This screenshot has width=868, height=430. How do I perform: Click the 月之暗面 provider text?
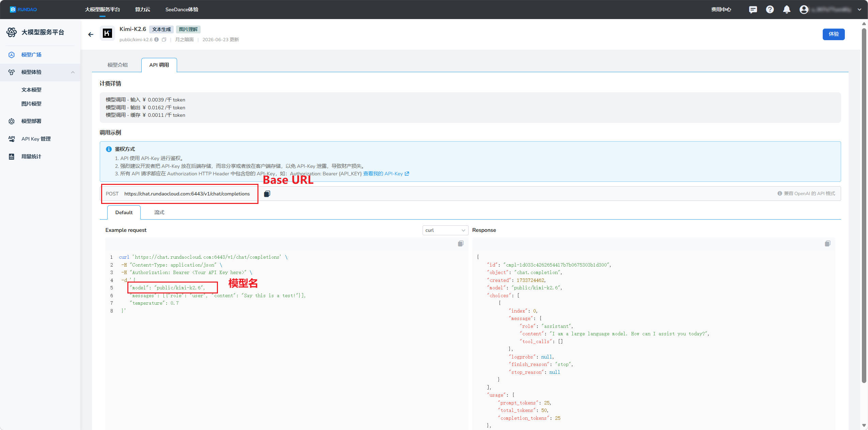pyautogui.click(x=184, y=39)
